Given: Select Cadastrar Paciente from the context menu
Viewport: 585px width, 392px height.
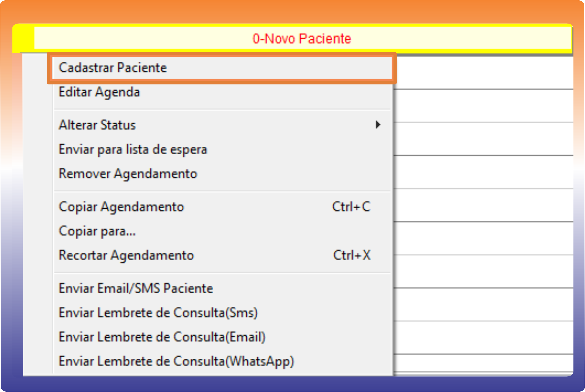Looking at the screenshot, I should pyautogui.click(x=113, y=68).
